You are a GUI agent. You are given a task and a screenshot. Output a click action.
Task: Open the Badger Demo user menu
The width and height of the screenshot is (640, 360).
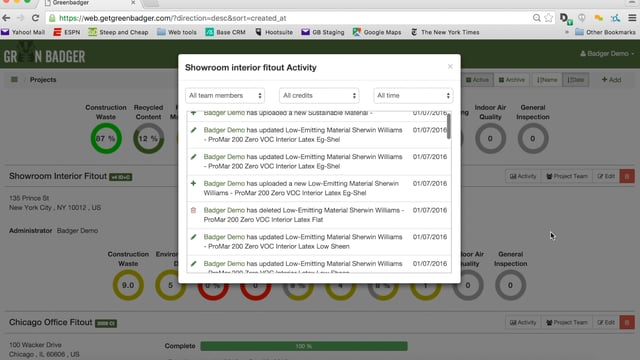pyautogui.click(x=607, y=53)
